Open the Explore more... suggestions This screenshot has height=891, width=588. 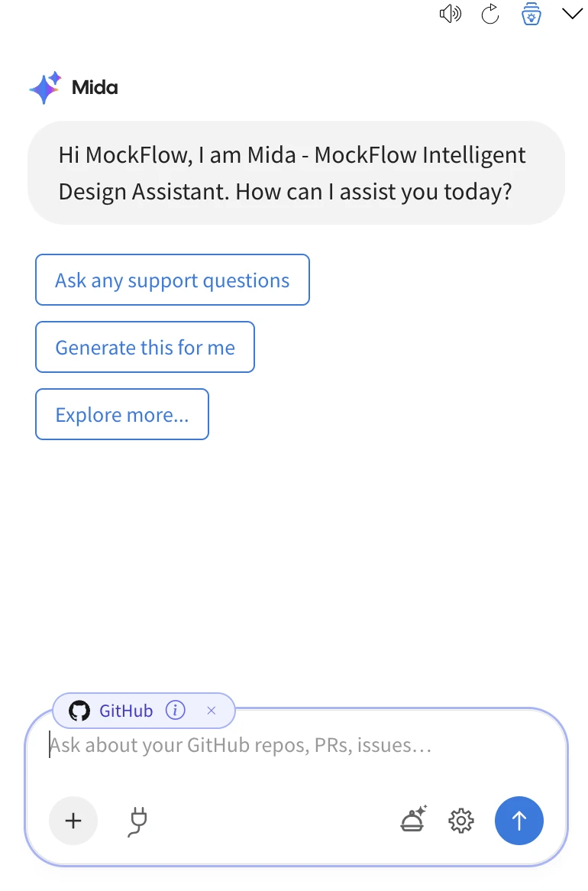point(122,414)
